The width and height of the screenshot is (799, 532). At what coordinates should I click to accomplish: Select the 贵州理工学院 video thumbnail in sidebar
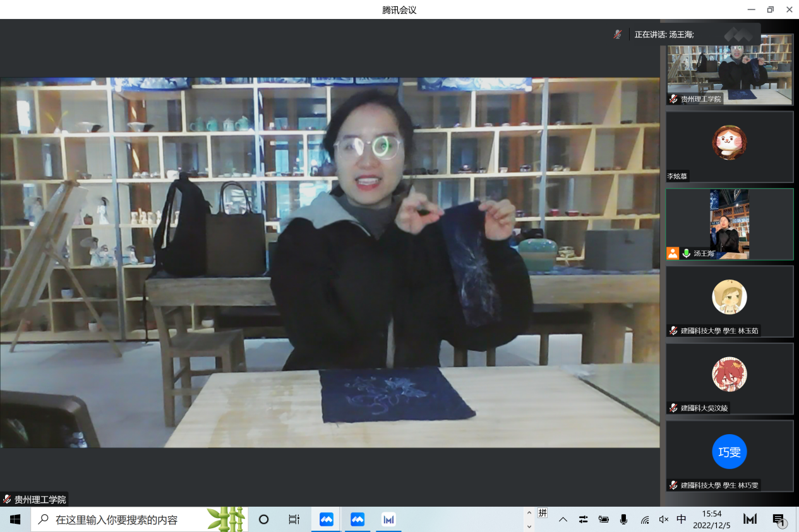pos(730,69)
